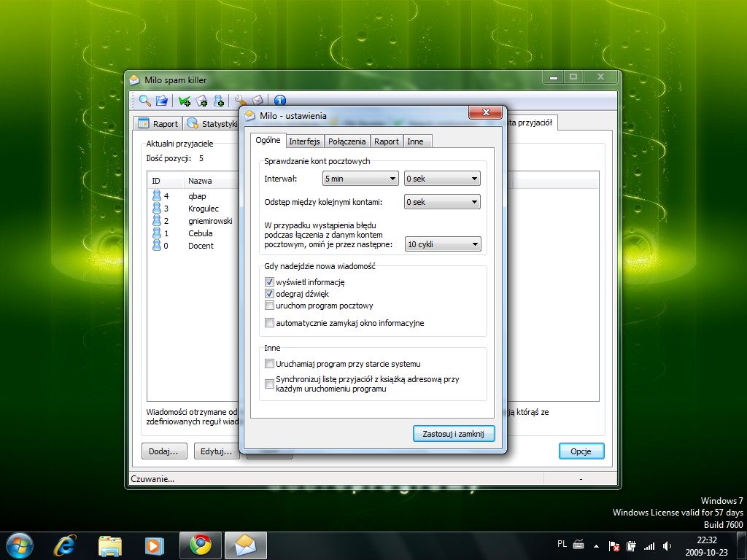
Task: Select the Ogólne tab
Action: [x=268, y=140]
